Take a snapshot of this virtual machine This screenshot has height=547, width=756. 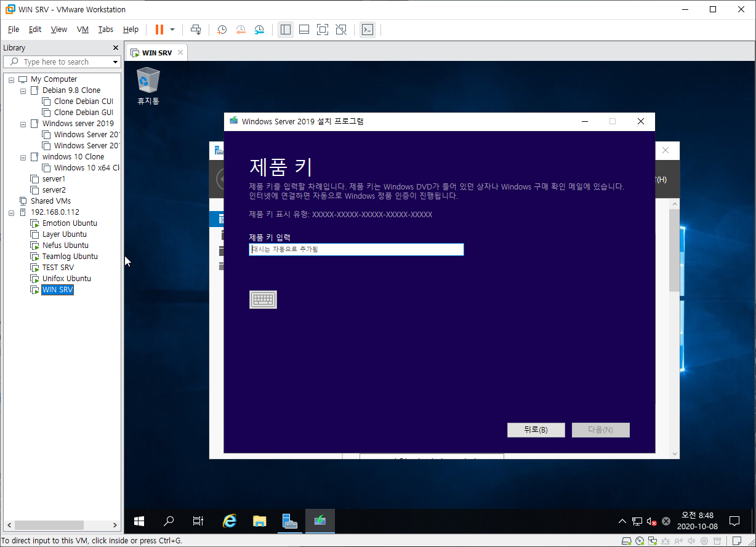pos(222,30)
